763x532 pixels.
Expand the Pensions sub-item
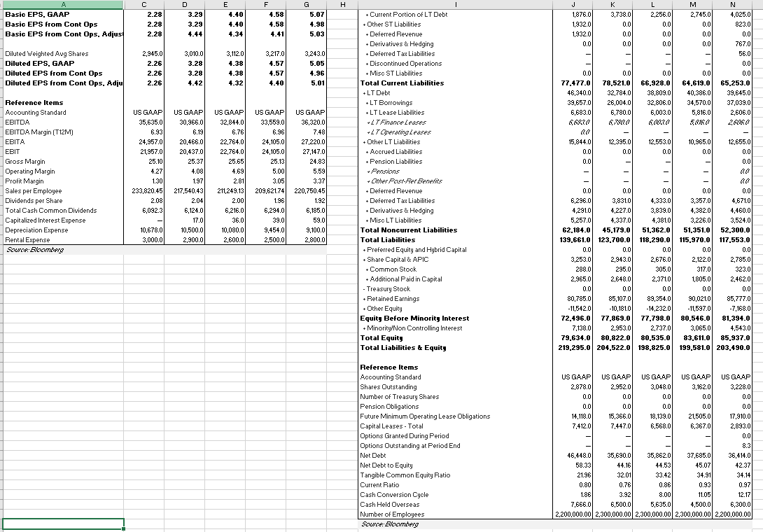(x=370, y=171)
